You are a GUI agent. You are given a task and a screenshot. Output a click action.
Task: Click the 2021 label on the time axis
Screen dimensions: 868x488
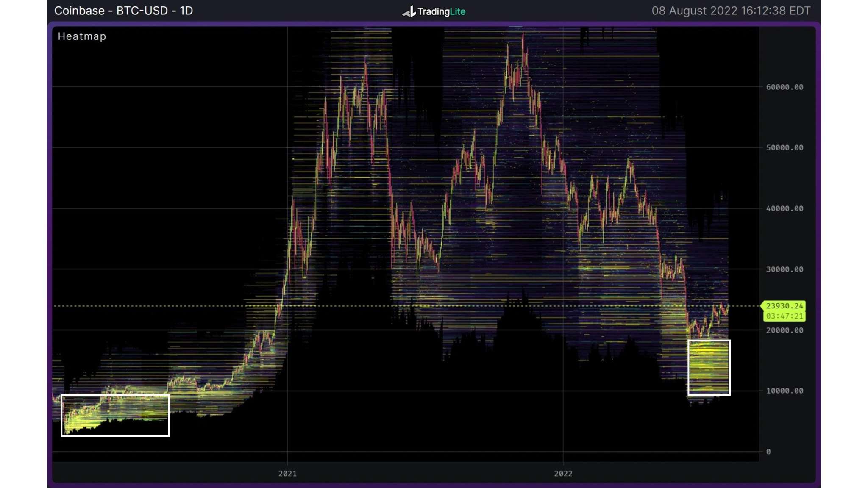point(288,474)
